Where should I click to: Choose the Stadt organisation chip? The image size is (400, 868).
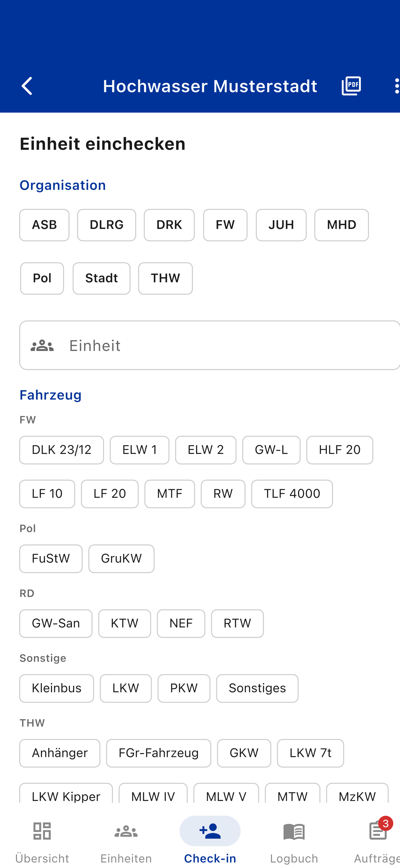101,278
